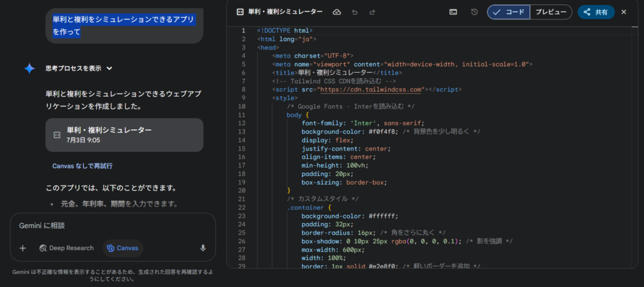Click the plus add-attachment icon
The height and width of the screenshot is (287, 644).
(23, 248)
